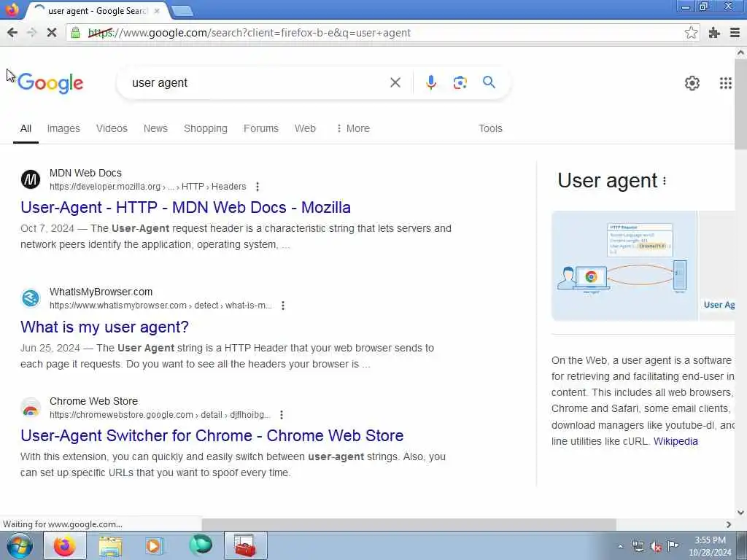Image resolution: width=747 pixels, height=560 pixels.
Task: Stop loading the page with X button
Action: (52, 32)
